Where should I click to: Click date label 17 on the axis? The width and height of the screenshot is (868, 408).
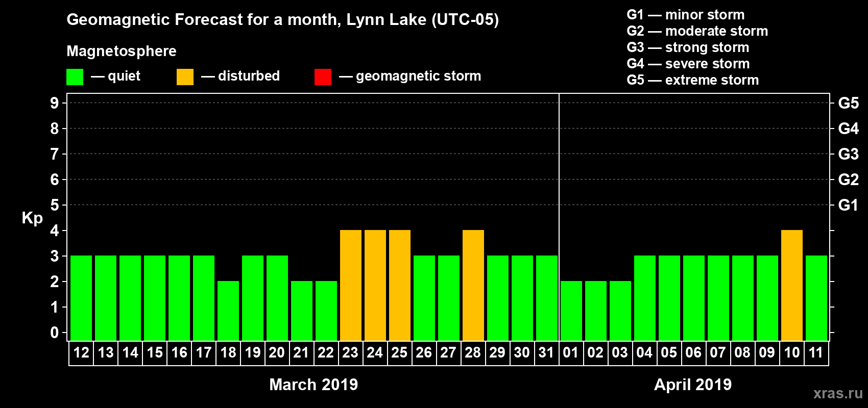coord(204,352)
